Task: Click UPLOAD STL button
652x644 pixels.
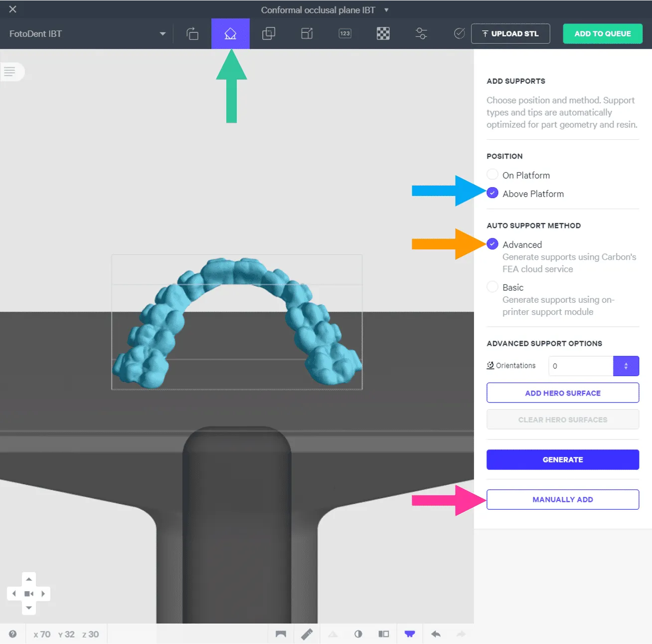Action: click(x=510, y=33)
